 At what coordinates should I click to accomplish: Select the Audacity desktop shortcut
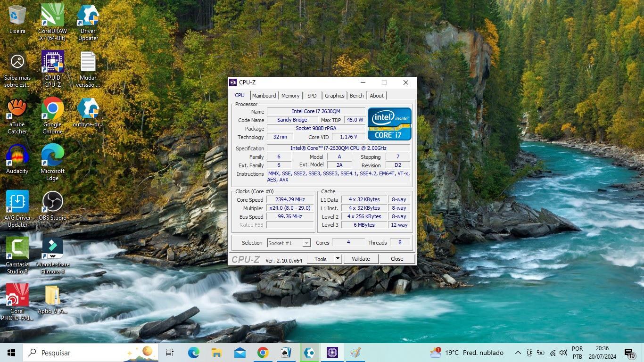click(17, 159)
